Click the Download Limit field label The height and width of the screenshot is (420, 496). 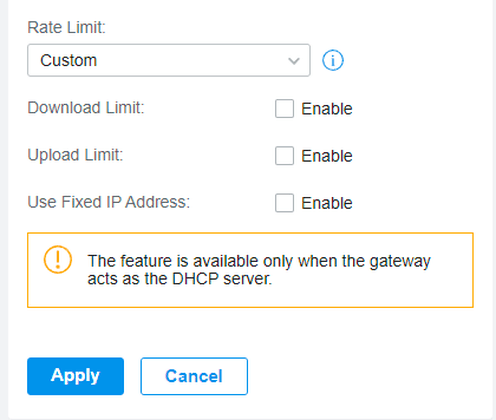[86, 108]
